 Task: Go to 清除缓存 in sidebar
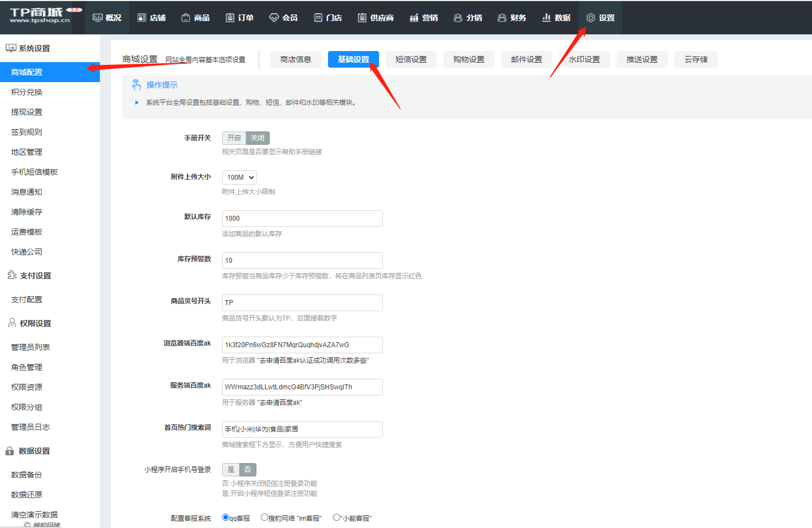point(27,212)
